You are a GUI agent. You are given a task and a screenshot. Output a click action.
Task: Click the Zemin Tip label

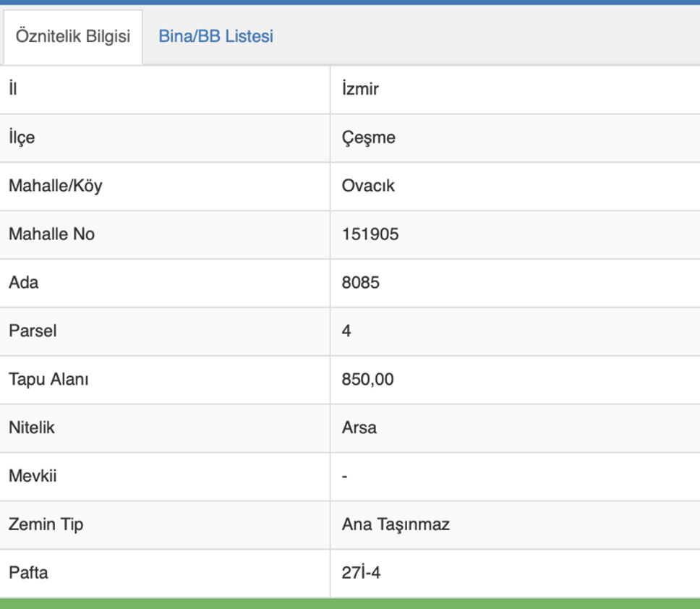[x=46, y=524]
